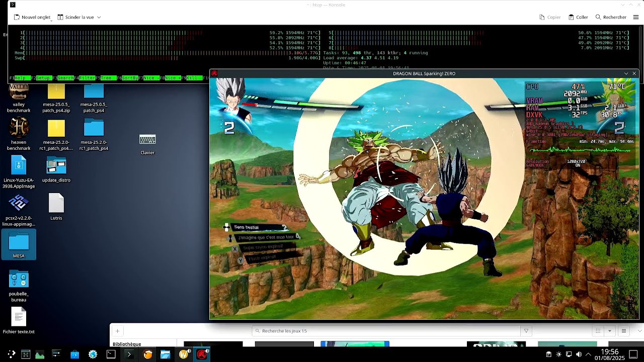Select mesa-25.0.5_patch_ps4 folder on desktop
The image size is (644, 362).
pos(94,99)
